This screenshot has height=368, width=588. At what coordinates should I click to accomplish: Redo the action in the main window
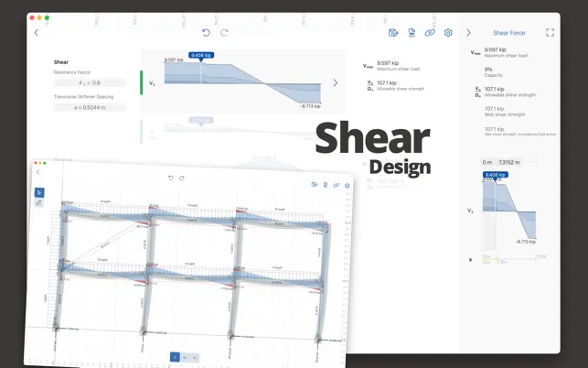pyautogui.click(x=224, y=33)
